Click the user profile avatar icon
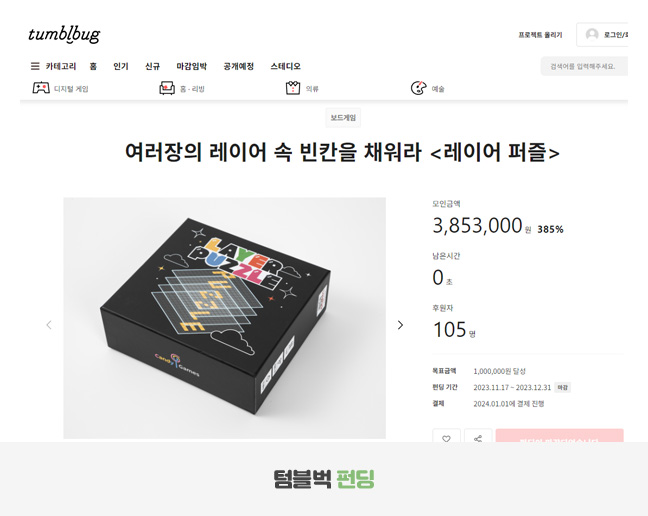648x516 pixels. (x=592, y=35)
